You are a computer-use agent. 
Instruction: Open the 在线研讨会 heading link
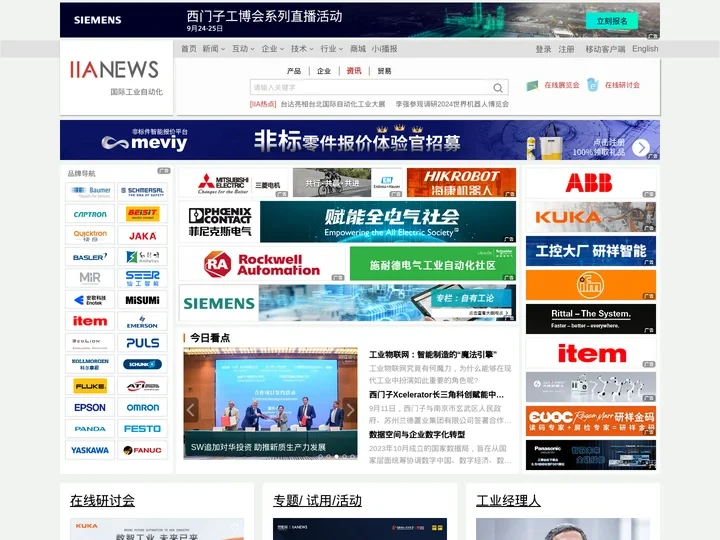coord(102,501)
